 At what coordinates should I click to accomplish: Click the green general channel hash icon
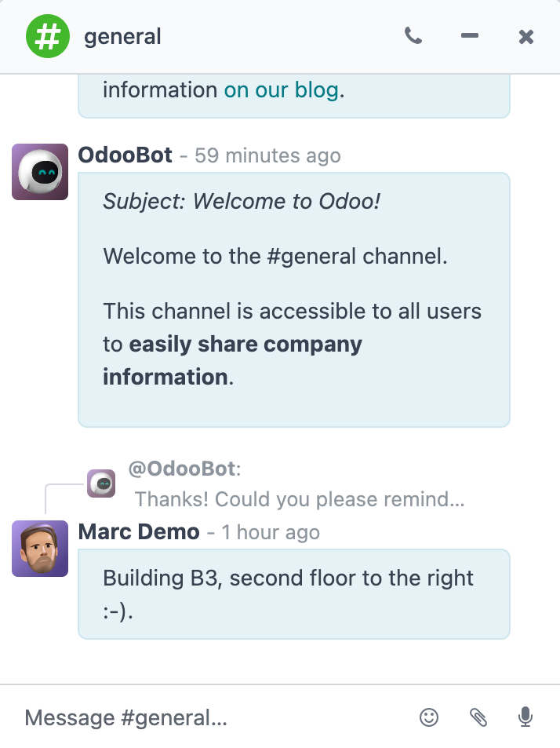[48, 36]
